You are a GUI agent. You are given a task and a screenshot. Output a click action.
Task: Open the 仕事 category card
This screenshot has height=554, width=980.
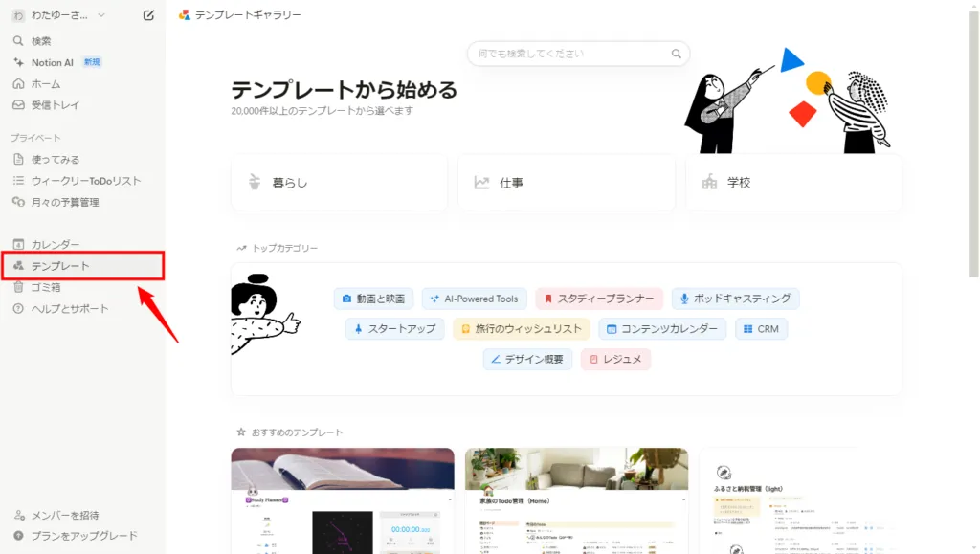pos(567,183)
